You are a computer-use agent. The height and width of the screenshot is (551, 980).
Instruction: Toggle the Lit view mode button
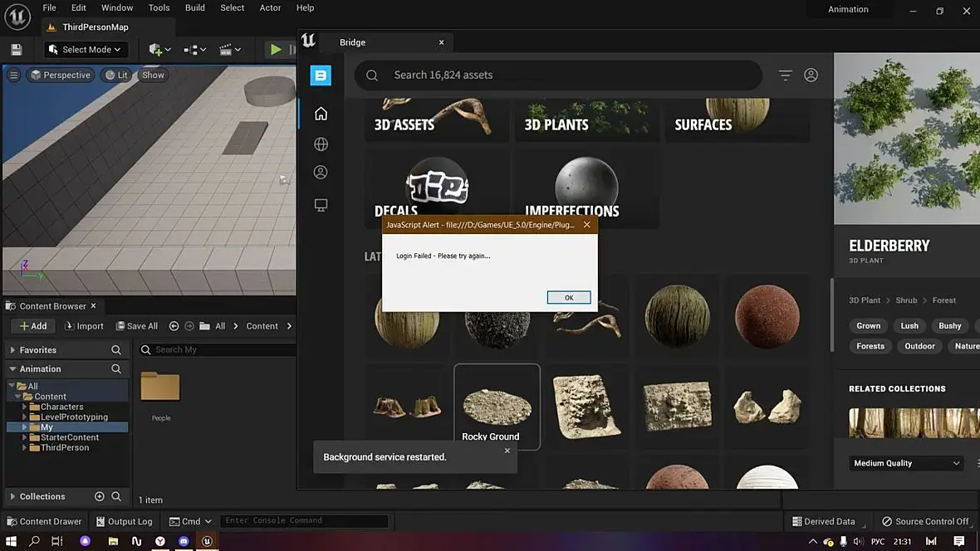pyautogui.click(x=116, y=75)
